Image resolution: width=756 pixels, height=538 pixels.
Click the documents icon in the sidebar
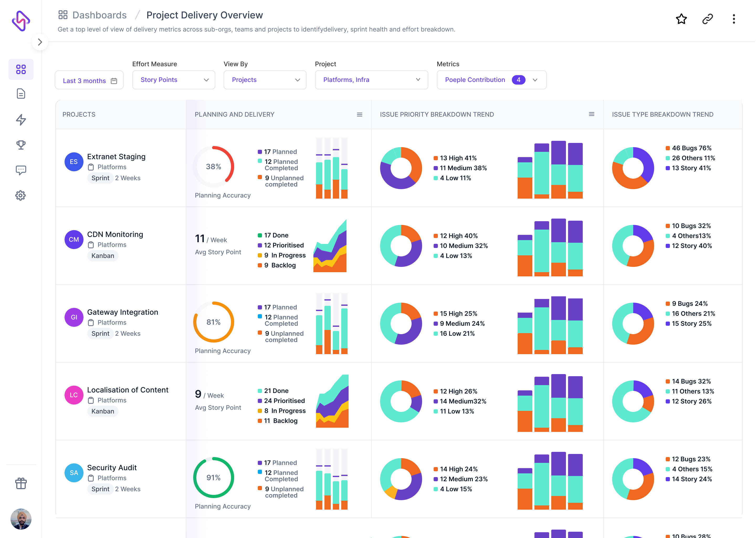21,94
